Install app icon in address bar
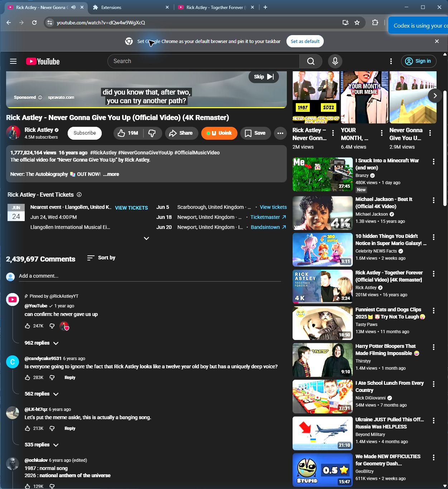448x489 pixels. pyautogui.click(x=346, y=23)
